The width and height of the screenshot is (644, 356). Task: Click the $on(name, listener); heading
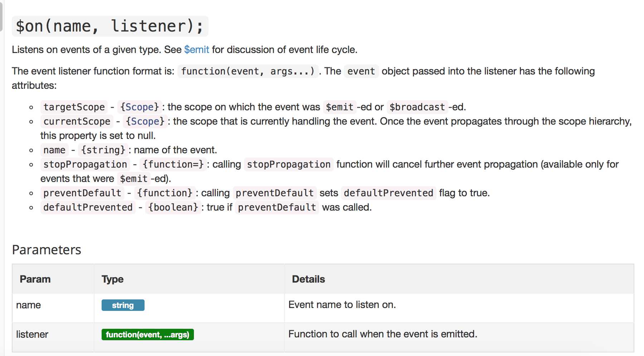click(x=110, y=26)
